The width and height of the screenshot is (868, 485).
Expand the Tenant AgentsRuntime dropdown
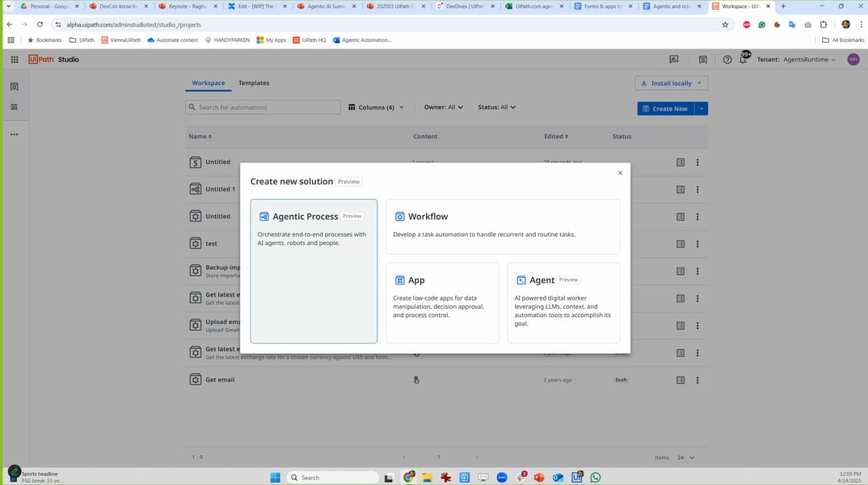797,59
